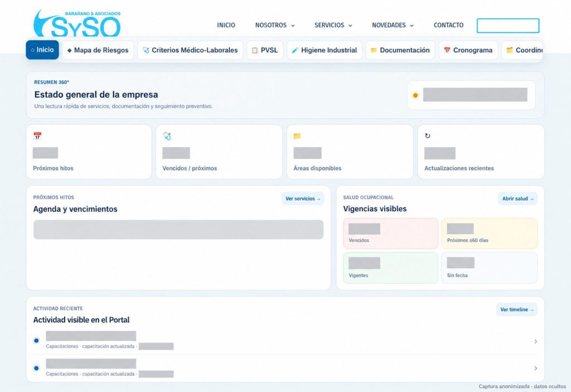Open the second recent activity row chevron

536,369
